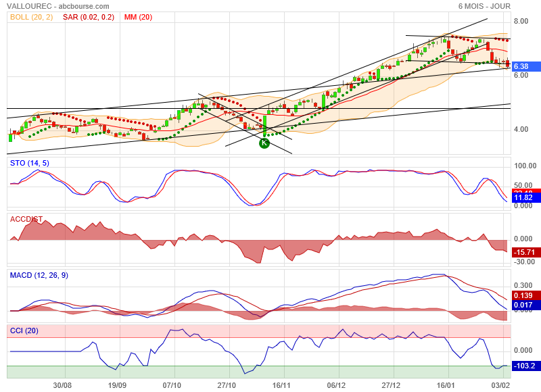
Task: Click the green K marker on the chart
Action: pos(264,143)
